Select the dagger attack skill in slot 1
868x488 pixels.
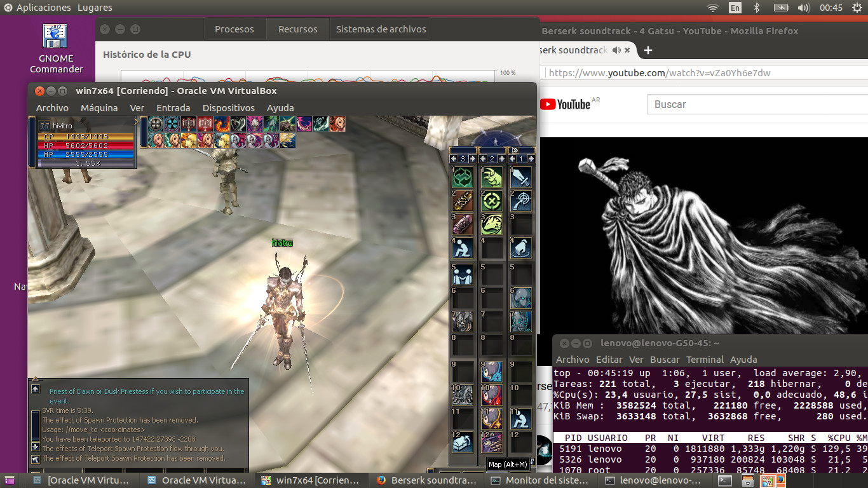tap(521, 178)
